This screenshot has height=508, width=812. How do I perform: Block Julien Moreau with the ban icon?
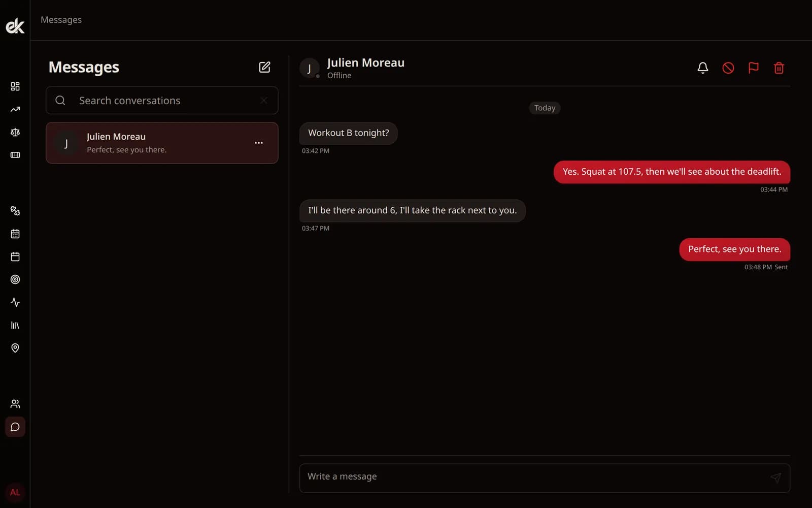[728, 68]
